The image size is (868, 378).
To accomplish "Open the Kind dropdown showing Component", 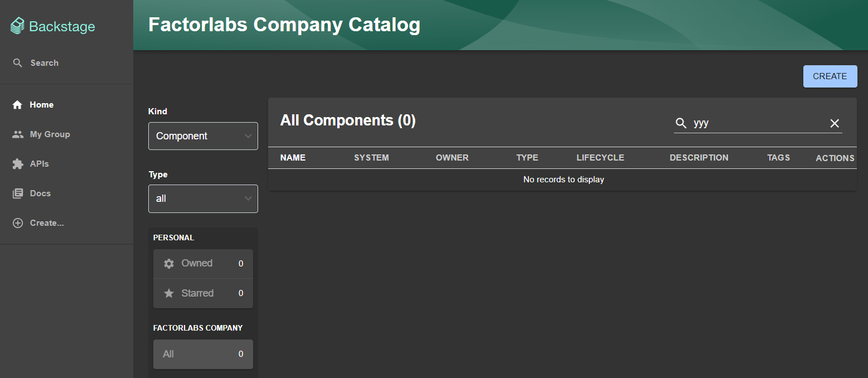I will pos(203,136).
